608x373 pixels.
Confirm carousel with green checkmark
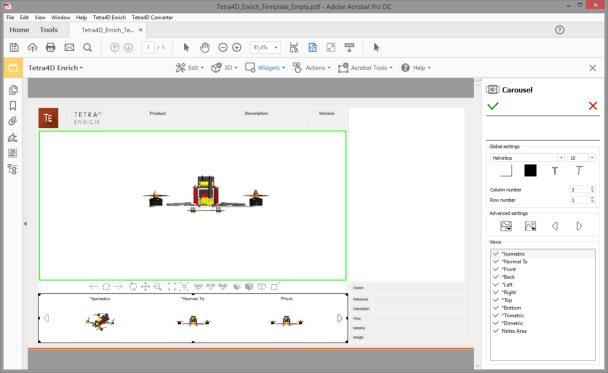(x=493, y=106)
